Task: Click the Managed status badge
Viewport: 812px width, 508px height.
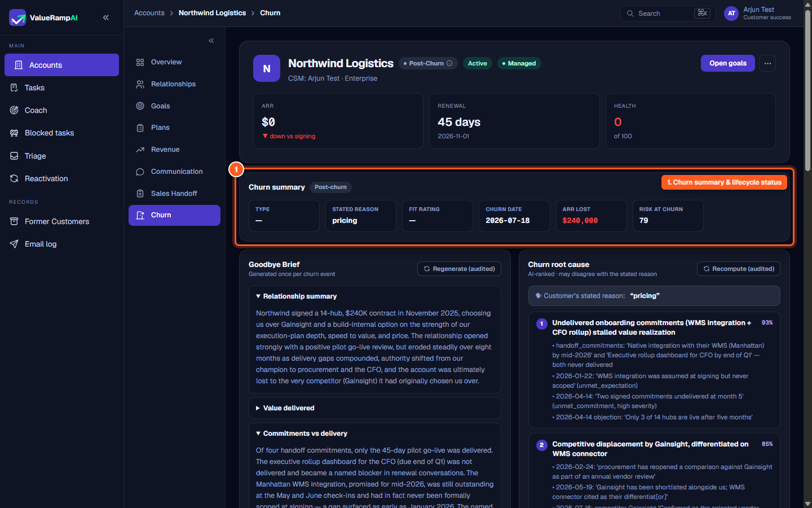Action: click(519, 63)
